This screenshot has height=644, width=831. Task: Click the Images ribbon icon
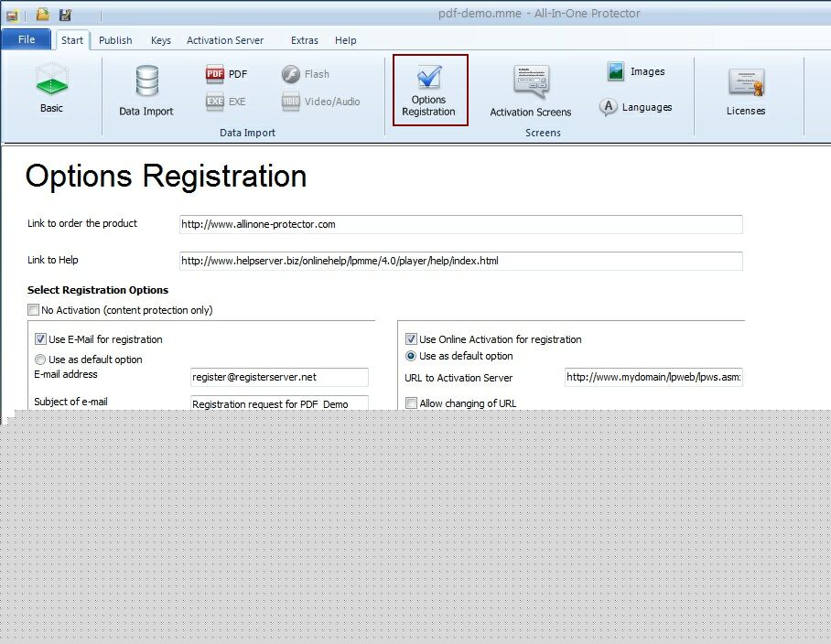pos(616,71)
